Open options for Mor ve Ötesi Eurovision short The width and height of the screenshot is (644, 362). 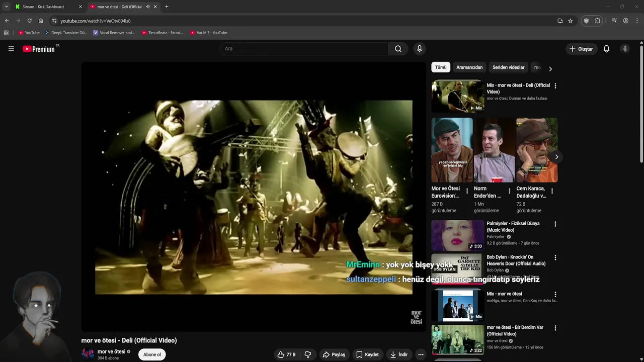coord(467,191)
